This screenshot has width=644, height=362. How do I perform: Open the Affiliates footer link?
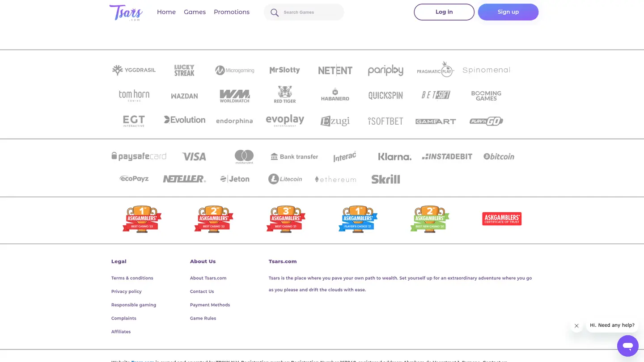tap(121, 332)
